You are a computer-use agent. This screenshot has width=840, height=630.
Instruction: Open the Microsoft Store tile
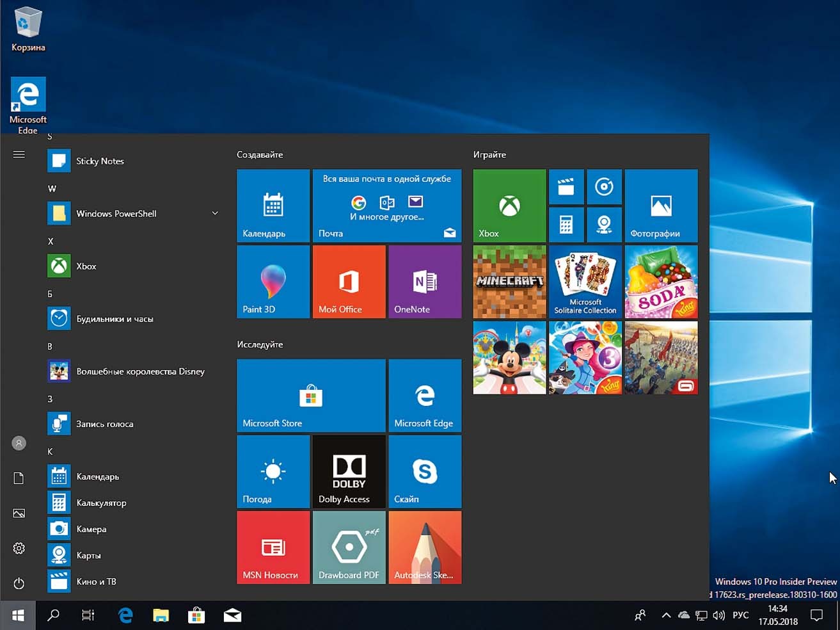(x=311, y=396)
